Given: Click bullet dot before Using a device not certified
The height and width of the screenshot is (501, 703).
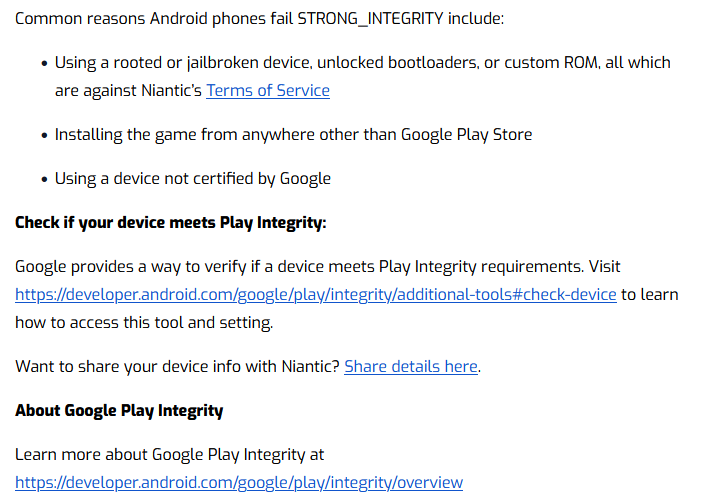Looking at the screenshot, I should coord(44,179).
